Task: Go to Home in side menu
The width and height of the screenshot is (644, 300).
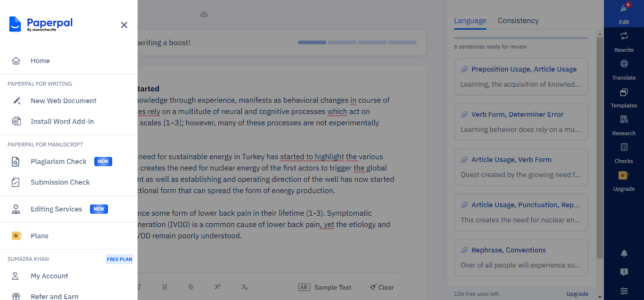Action: pyautogui.click(x=40, y=61)
